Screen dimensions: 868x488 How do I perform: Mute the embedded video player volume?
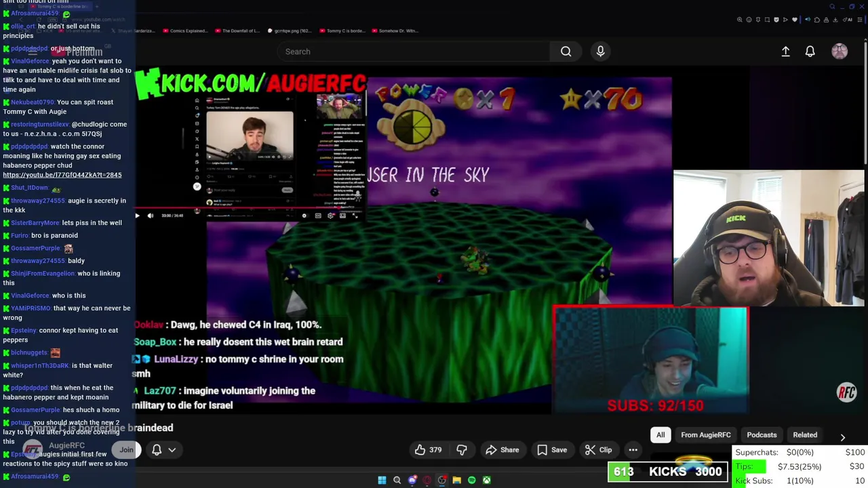151,216
